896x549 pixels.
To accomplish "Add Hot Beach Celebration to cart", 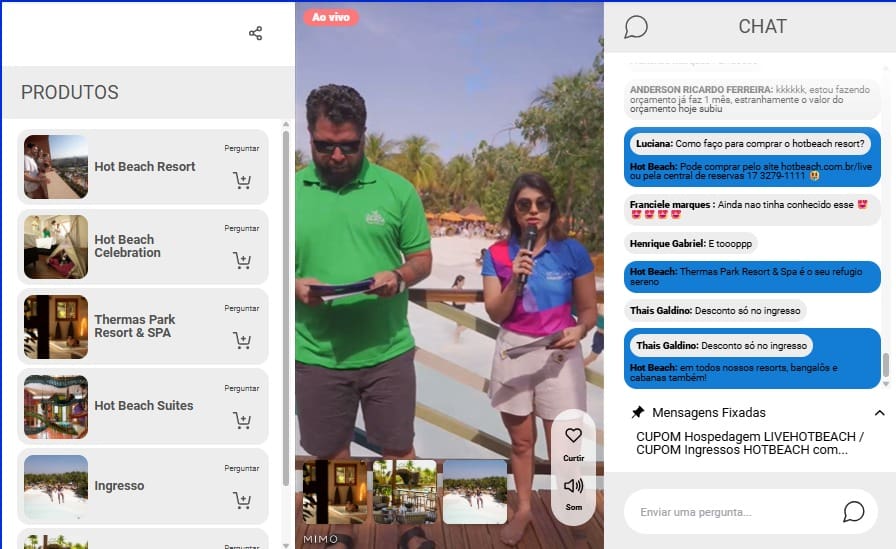I will 242,261.
